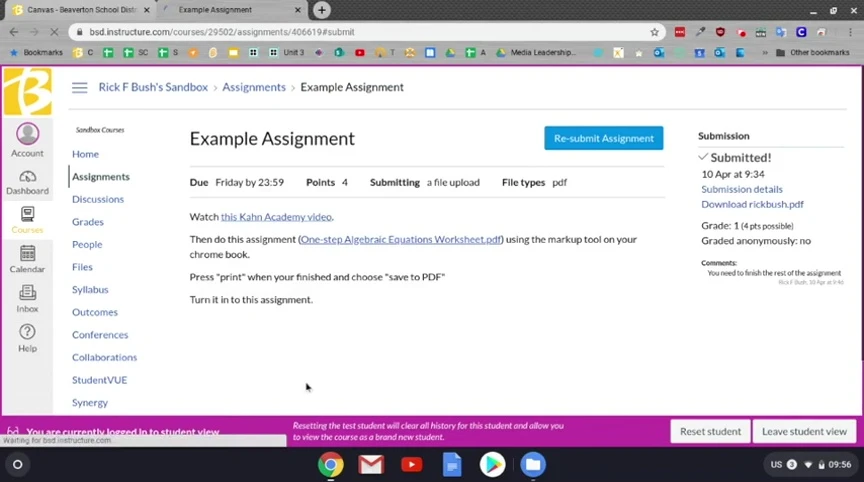Click the notification count badge in the tray
The image size is (864, 482).
coord(791,464)
